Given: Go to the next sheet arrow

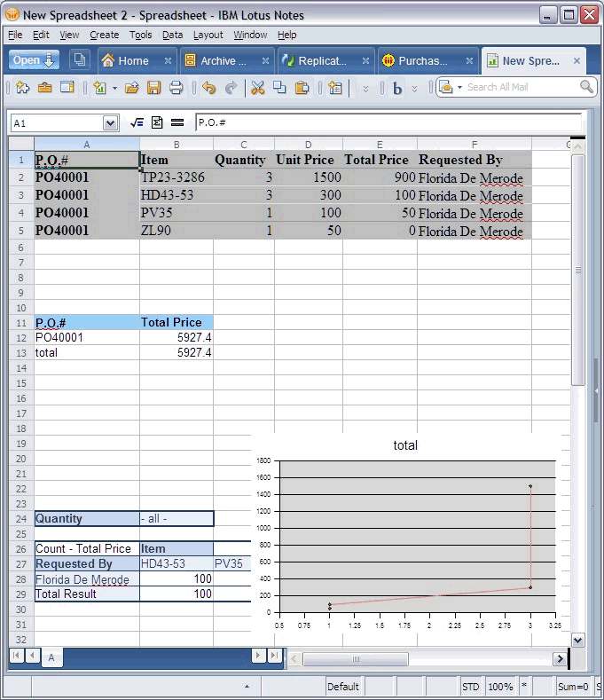Looking at the screenshot, I should tap(258, 656).
